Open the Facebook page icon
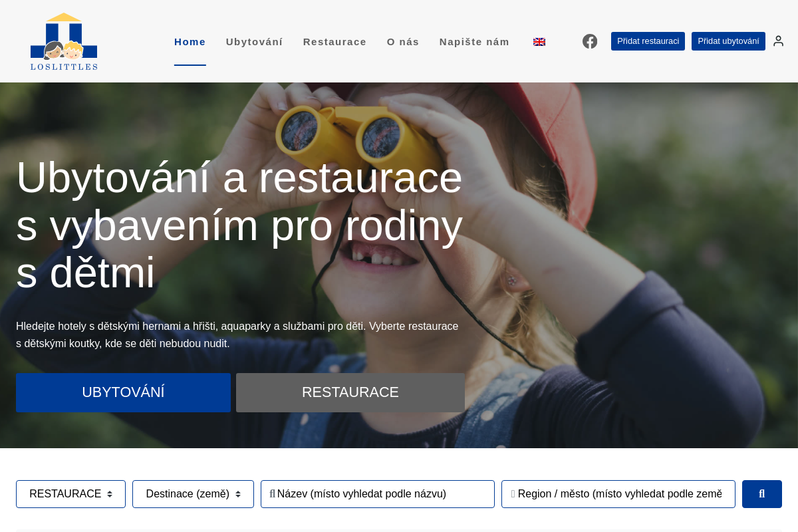 click(x=590, y=41)
